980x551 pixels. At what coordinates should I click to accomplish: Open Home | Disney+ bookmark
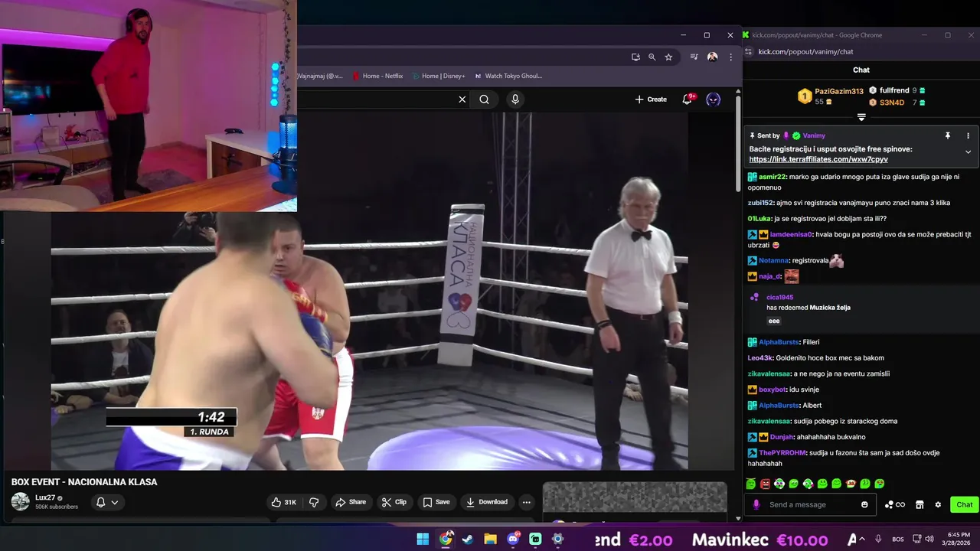(438, 76)
